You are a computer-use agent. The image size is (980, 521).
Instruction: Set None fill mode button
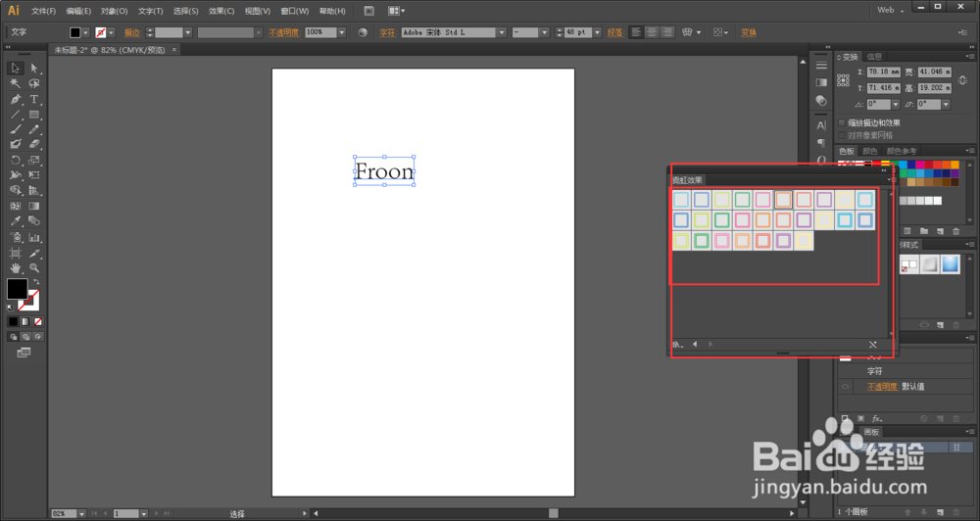coord(38,322)
